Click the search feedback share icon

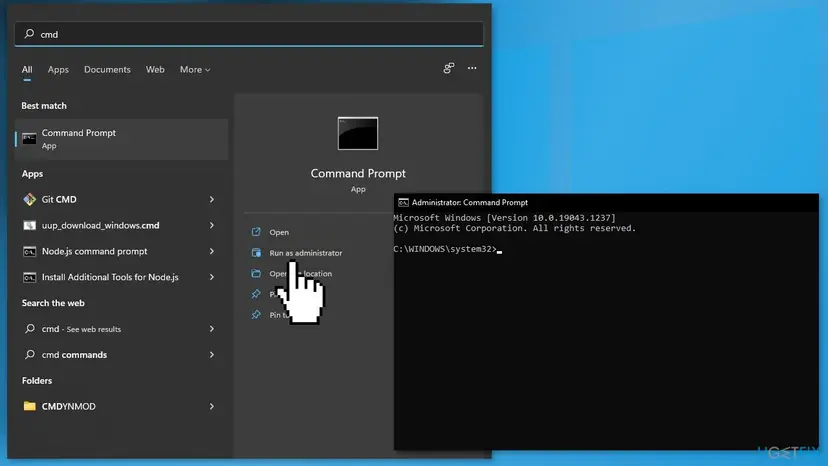pyautogui.click(x=449, y=68)
